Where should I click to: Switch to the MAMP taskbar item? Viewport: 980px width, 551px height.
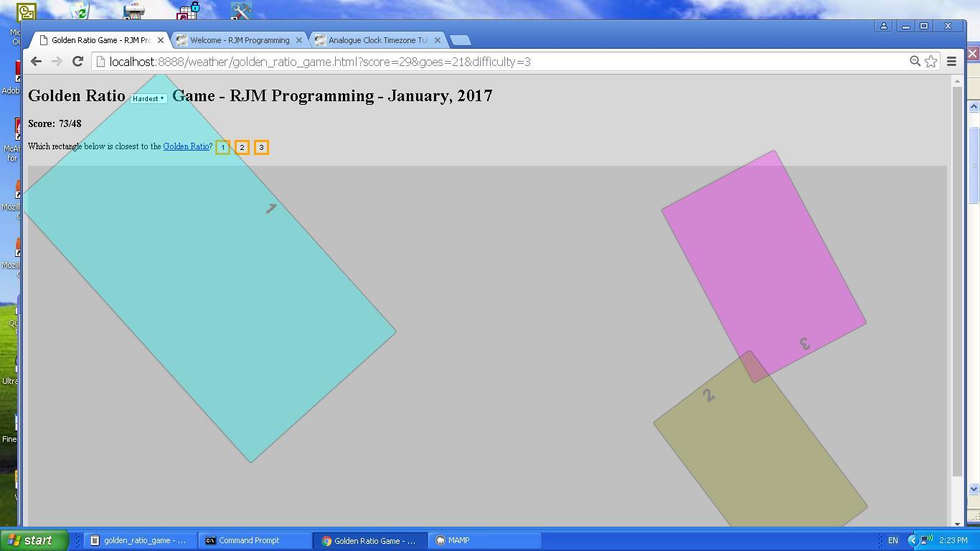[484, 540]
